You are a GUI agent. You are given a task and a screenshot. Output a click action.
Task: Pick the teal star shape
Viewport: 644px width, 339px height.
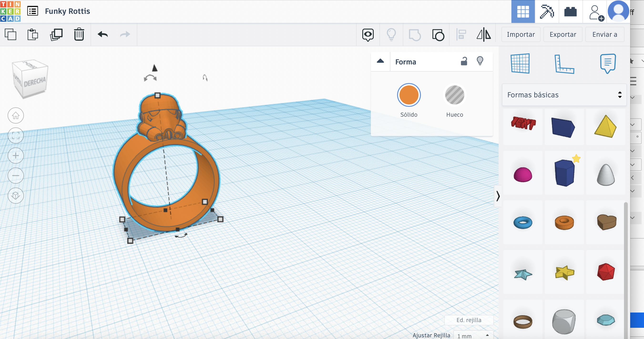[x=523, y=274]
